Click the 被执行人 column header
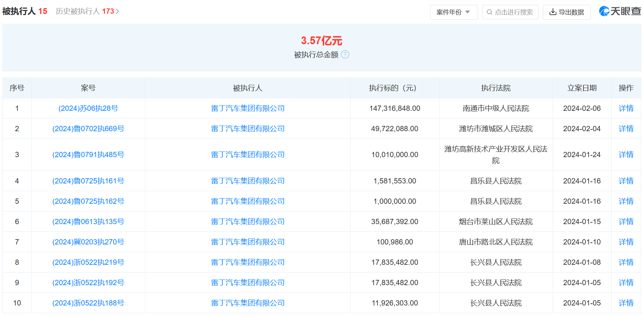Screen dimensions: 644x316 tap(248, 88)
